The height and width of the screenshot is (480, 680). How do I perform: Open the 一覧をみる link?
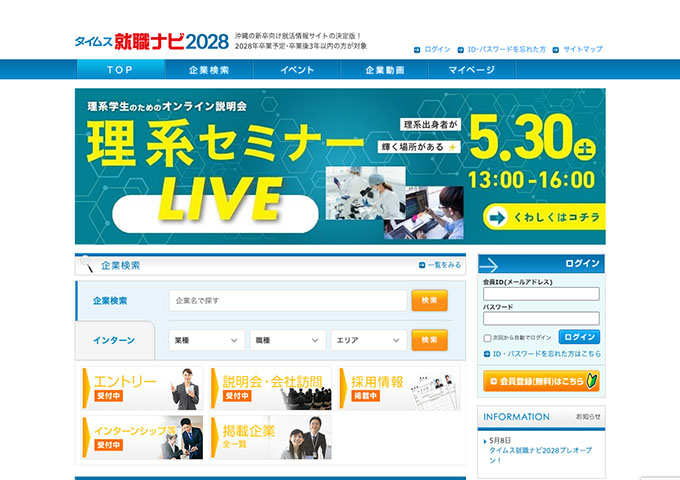click(x=444, y=265)
